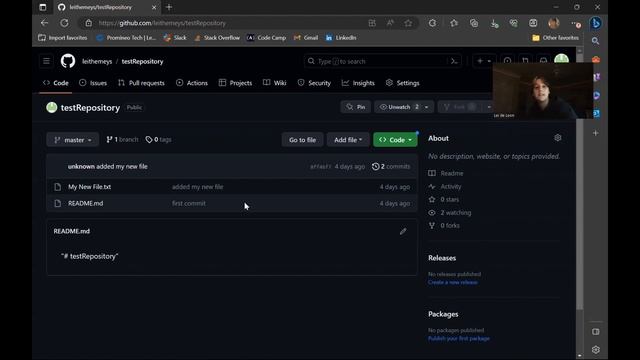Viewport: 640px width, 360px height.
Task: Click the GitHub Octocat logo
Action: point(68,61)
